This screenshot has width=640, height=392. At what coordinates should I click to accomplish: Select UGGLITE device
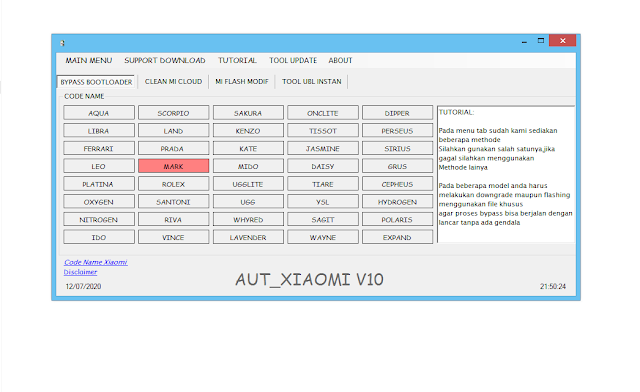pyautogui.click(x=248, y=184)
